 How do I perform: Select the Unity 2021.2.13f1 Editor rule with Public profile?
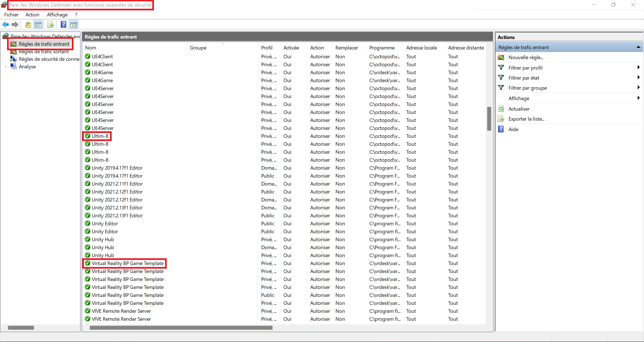click(284, 216)
